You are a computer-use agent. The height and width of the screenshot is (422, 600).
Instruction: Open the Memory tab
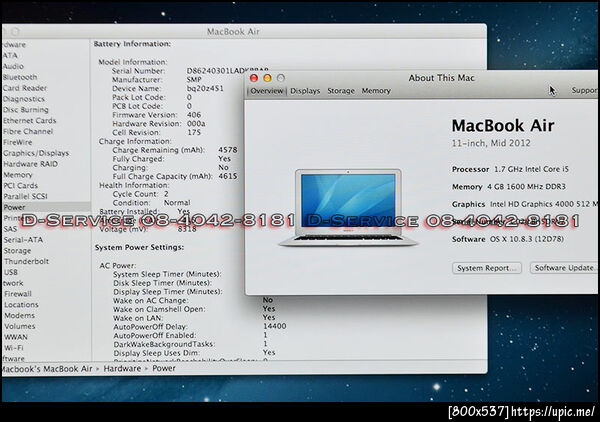pos(376,91)
